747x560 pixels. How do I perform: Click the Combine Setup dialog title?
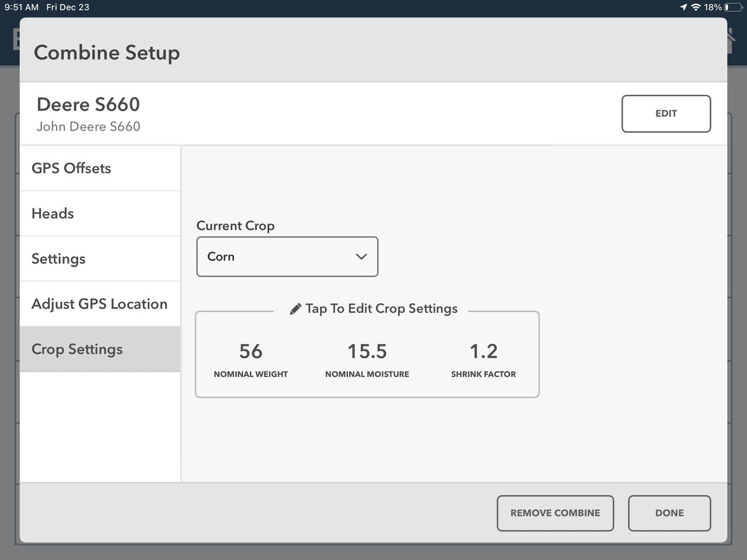(107, 52)
